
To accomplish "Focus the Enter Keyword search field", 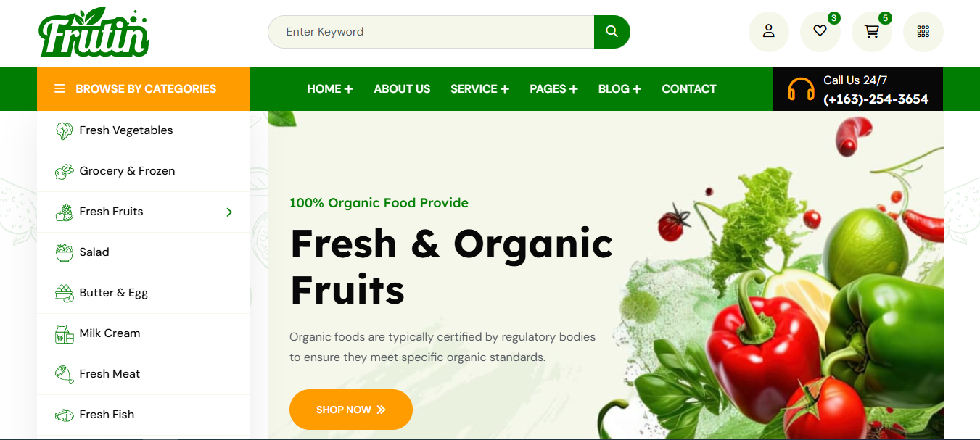I will point(431,32).
